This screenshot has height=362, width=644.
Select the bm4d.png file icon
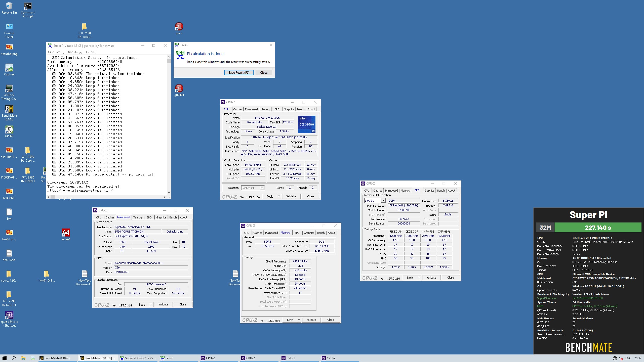9,235
